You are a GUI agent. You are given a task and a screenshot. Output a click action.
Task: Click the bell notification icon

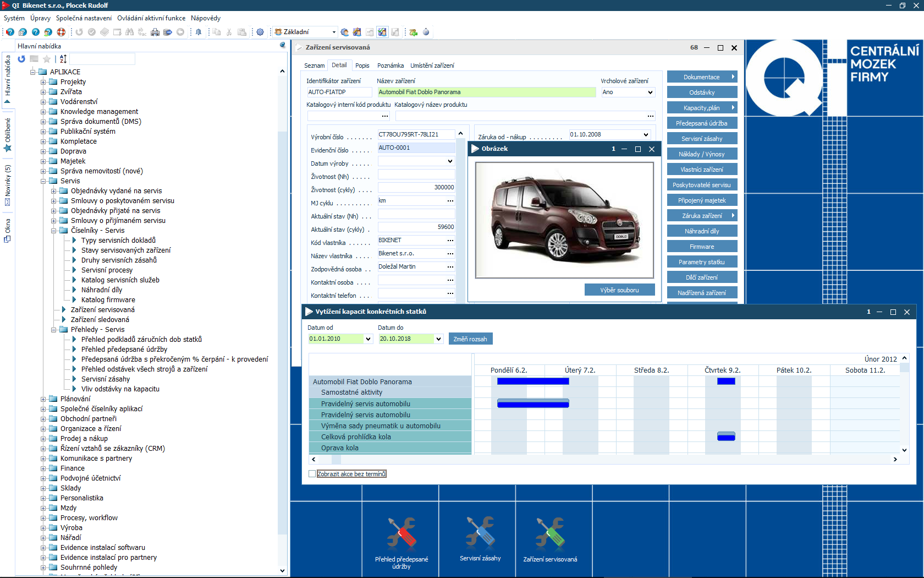point(199,32)
